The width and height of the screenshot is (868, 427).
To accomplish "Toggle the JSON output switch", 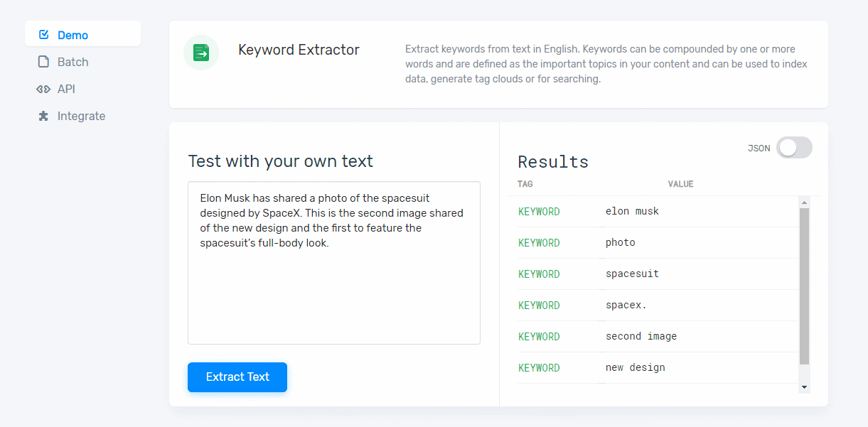I will [x=793, y=148].
